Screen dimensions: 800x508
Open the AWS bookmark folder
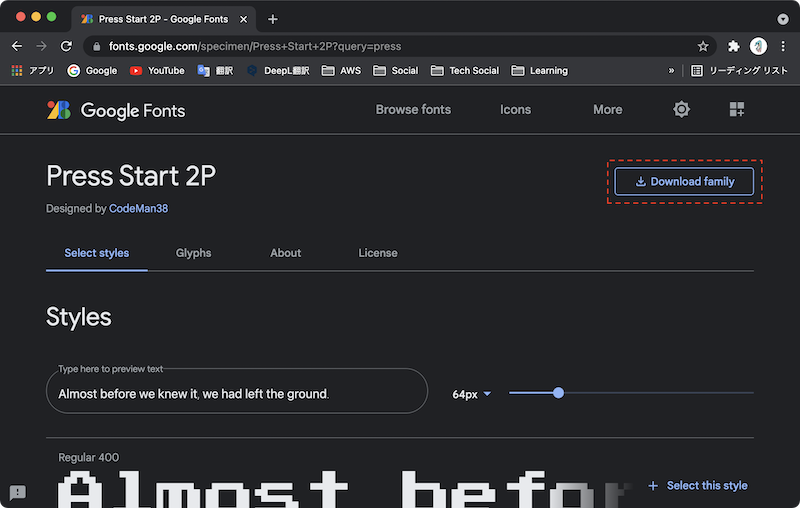[x=341, y=71]
